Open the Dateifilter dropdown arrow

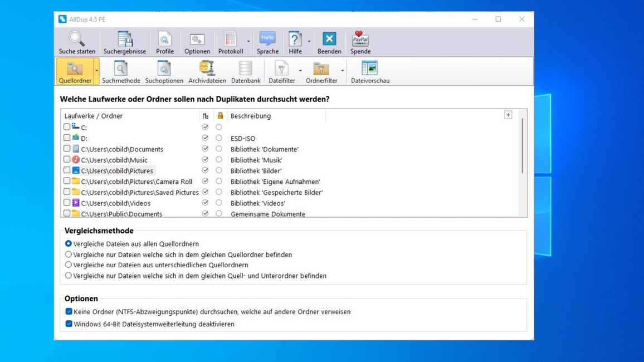pyautogui.click(x=300, y=71)
